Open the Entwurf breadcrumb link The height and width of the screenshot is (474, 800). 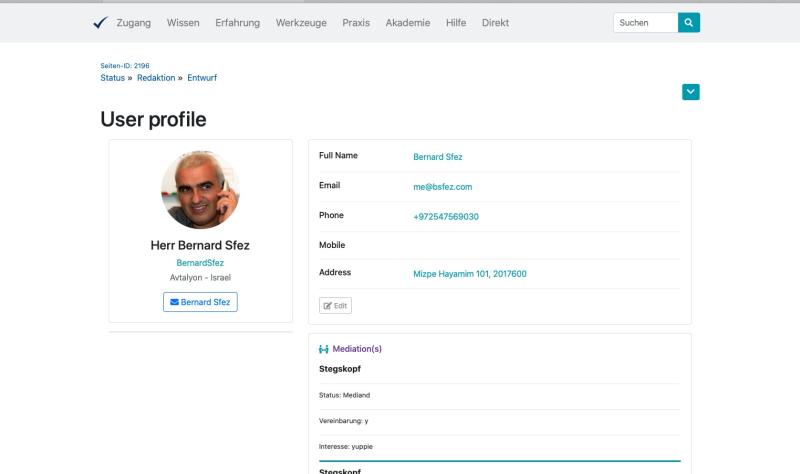202,78
